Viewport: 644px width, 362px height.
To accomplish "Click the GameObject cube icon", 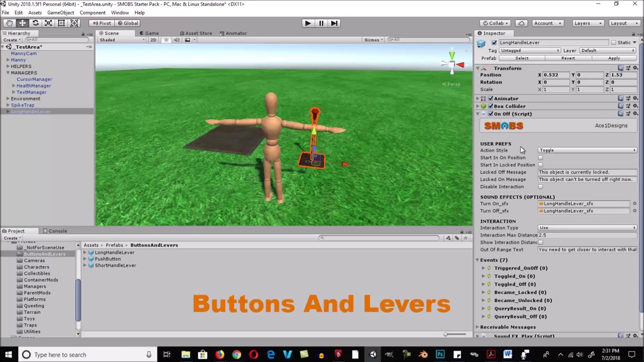I will point(481,44).
